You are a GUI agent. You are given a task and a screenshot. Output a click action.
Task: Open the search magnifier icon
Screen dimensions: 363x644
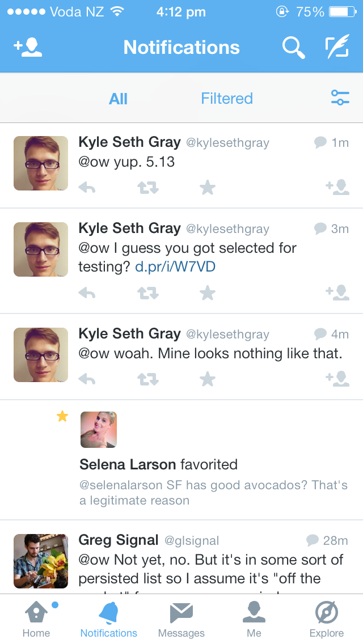pyautogui.click(x=293, y=48)
